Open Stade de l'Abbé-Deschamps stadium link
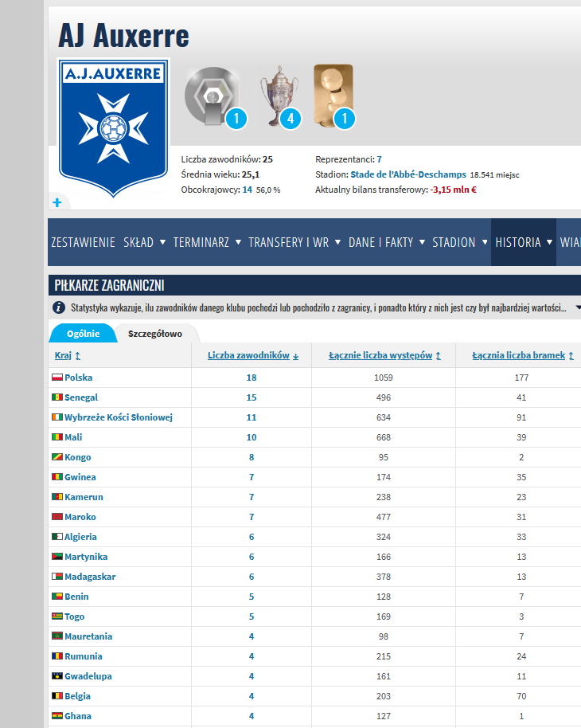 [x=408, y=174]
